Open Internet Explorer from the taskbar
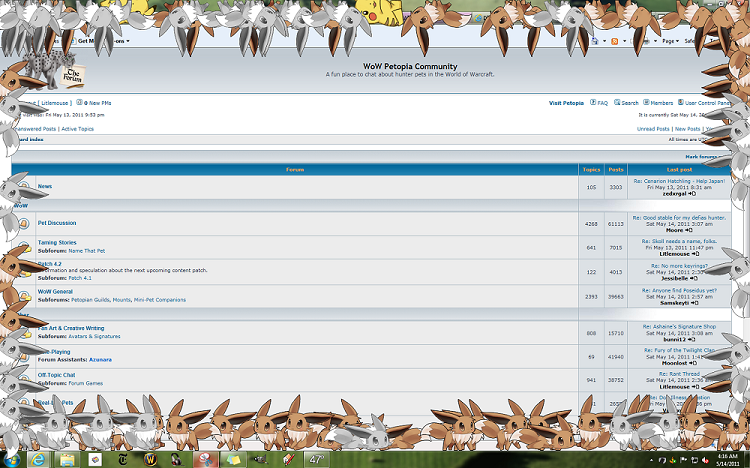Image resolution: width=750 pixels, height=468 pixels. tap(39, 460)
